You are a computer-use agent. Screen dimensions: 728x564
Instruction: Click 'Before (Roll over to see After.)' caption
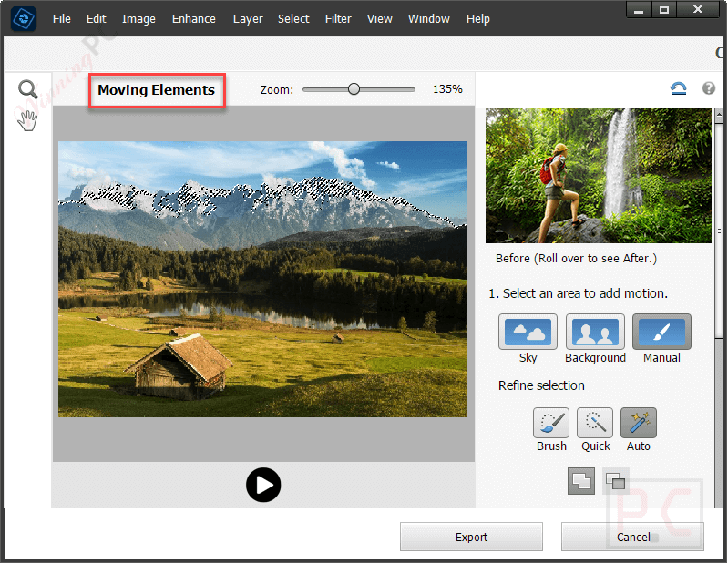coord(576,258)
